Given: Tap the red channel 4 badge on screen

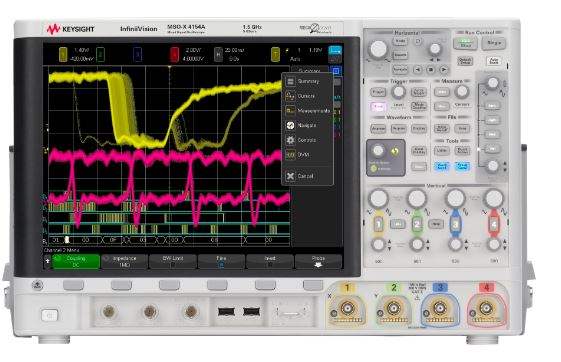Looking at the screenshot, I should 174,54.
